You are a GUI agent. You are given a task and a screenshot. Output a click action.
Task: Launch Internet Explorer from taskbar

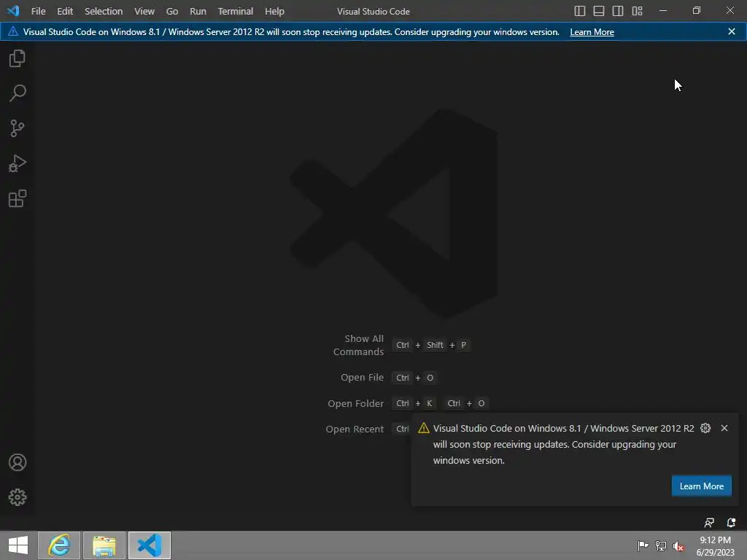59,545
